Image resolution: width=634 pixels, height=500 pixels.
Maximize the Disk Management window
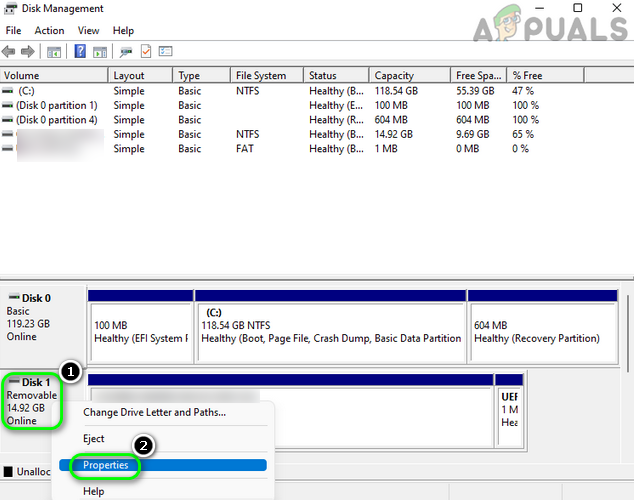(x=578, y=8)
